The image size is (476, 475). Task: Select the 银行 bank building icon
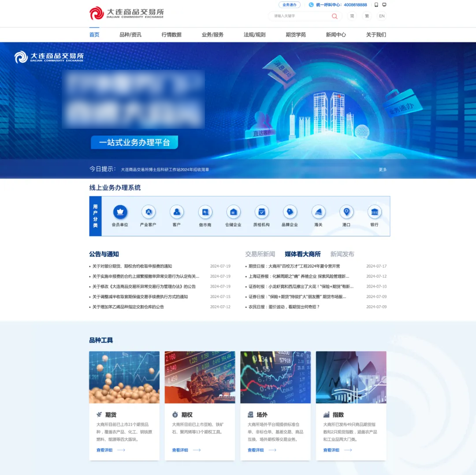(375, 212)
